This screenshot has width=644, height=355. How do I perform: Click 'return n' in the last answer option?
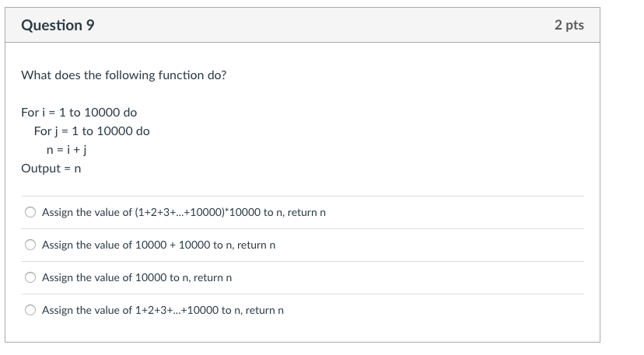click(x=264, y=310)
